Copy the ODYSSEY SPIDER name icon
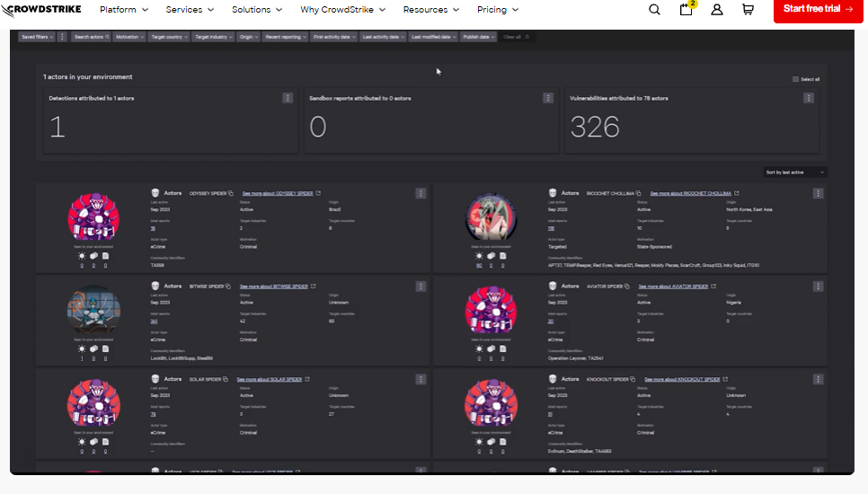Viewport: 868px width, 494px height. (231, 193)
